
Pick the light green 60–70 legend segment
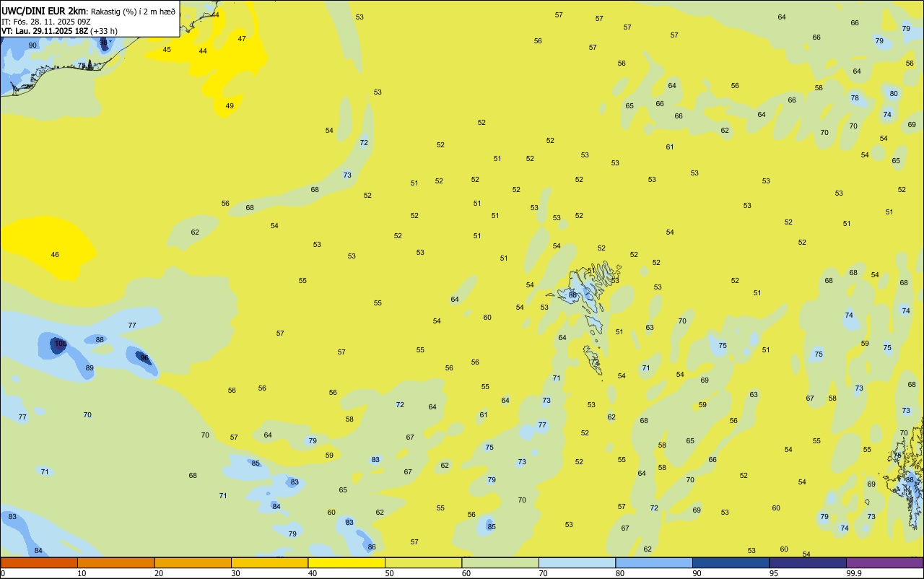tap(500, 562)
